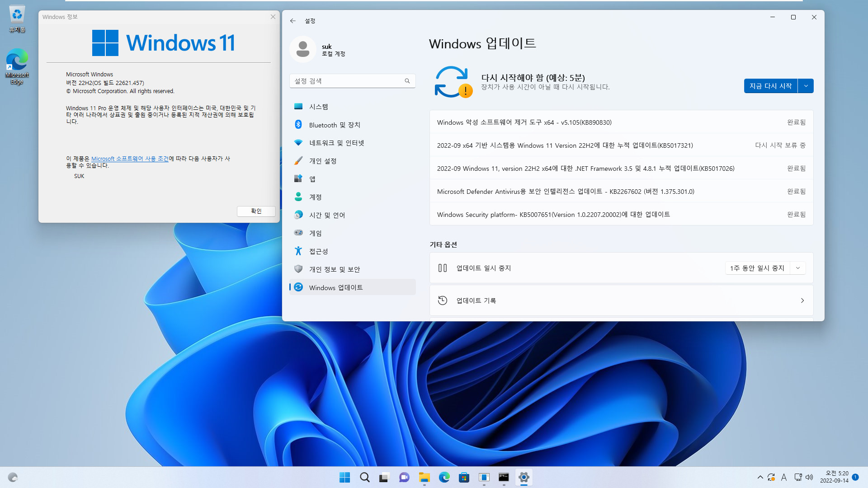
Task: Click 확인 in Windows 정보 dialog
Action: [256, 211]
